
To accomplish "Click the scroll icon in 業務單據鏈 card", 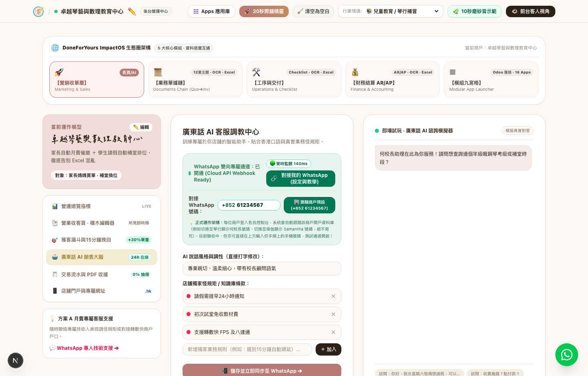I will click(158, 72).
